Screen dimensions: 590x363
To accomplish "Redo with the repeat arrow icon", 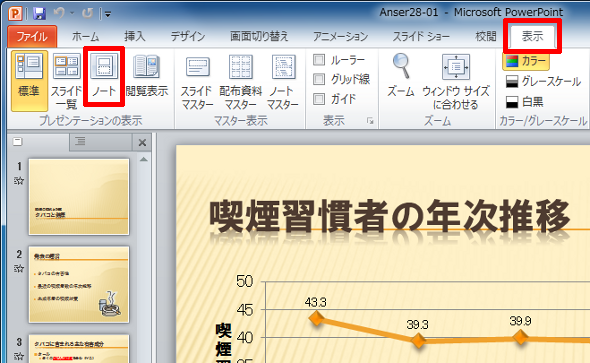I will coord(87,14).
